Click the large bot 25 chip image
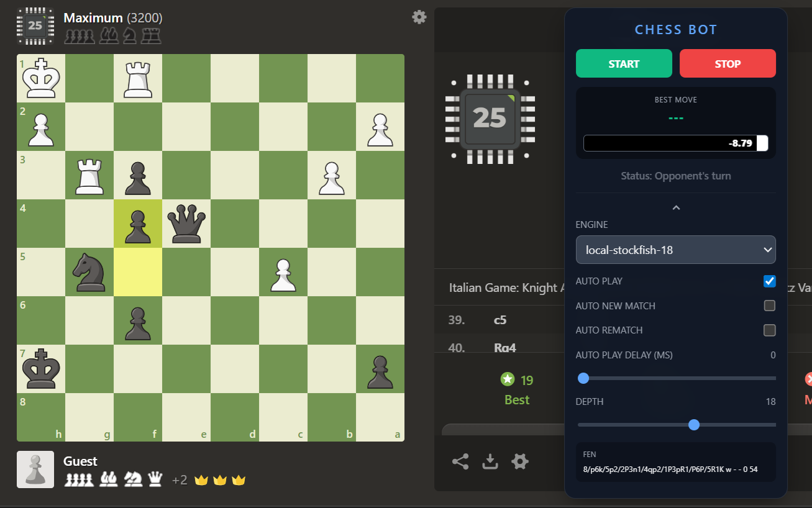The image size is (812, 508). pos(490,119)
